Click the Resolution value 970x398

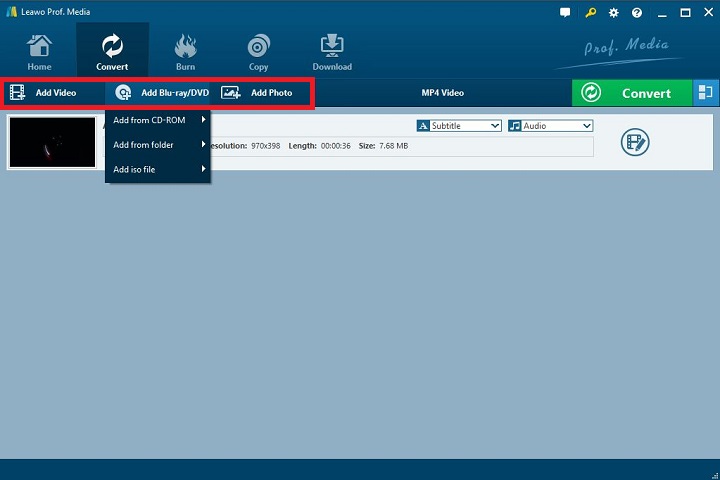[x=265, y=146]
